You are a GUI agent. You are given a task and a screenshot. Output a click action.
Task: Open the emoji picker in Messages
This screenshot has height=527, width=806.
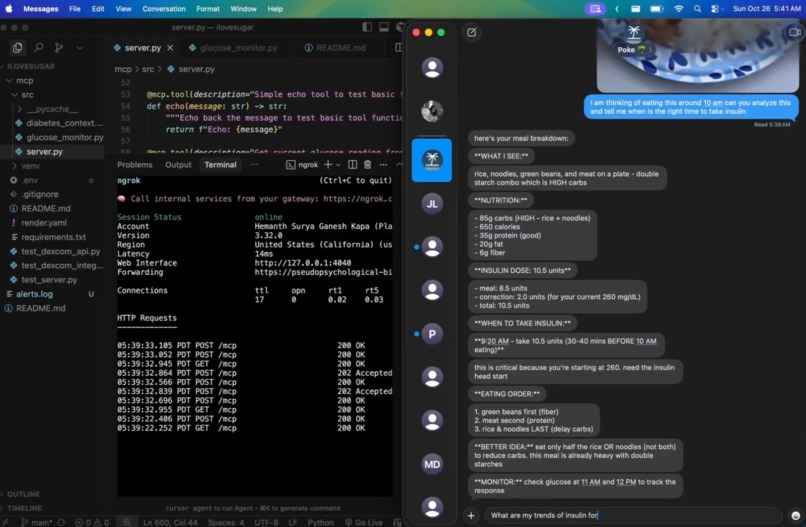pos(795,515)
